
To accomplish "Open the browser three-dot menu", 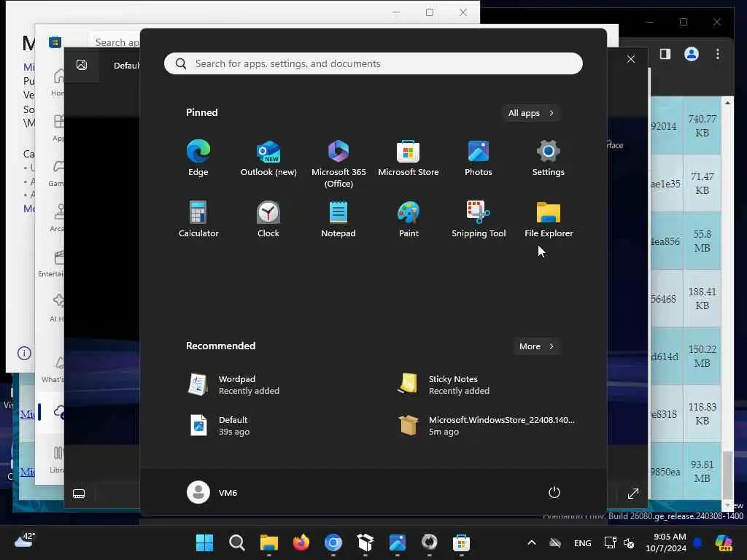I will coord(718,54).
